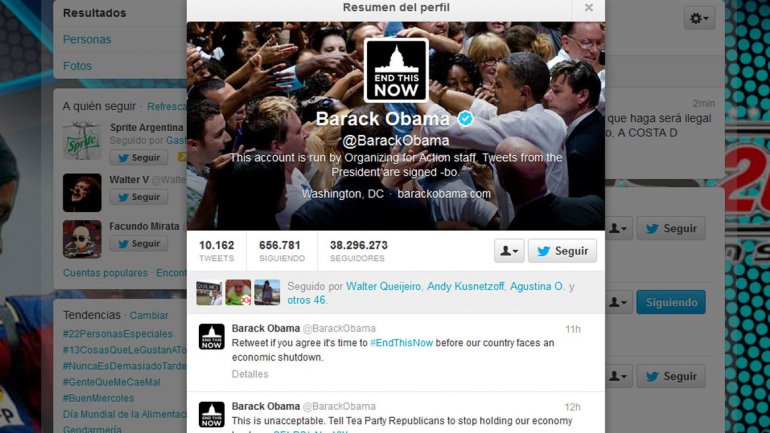Follow Barack Obama with the Seguir button
770x433 pixels.
tap(562, 251)
